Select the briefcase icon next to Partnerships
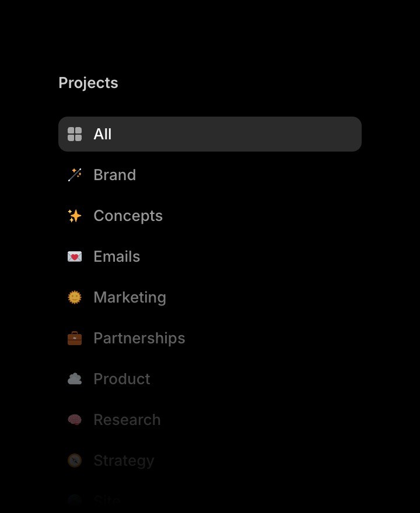The height and width of the screenshot is (513, 420). click(x=74, y=338)
